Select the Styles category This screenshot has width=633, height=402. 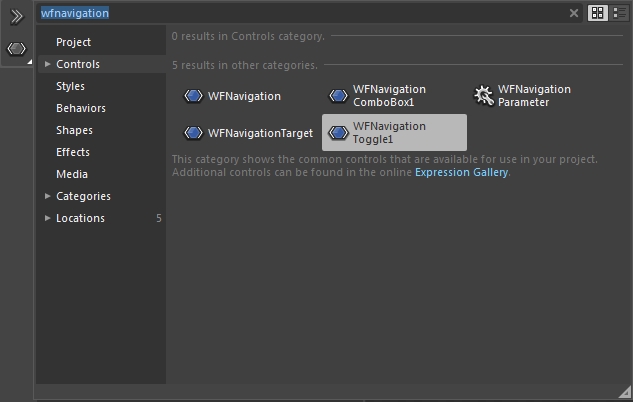pos(70,86)
